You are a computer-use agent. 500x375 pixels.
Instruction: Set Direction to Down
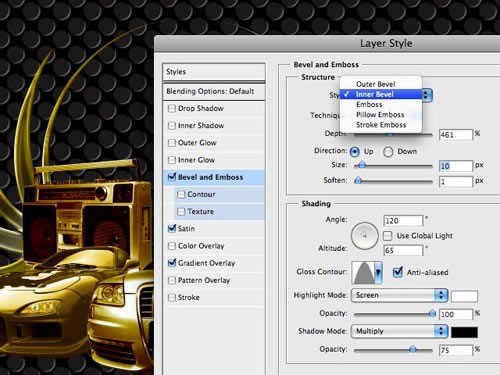[388, 152]
